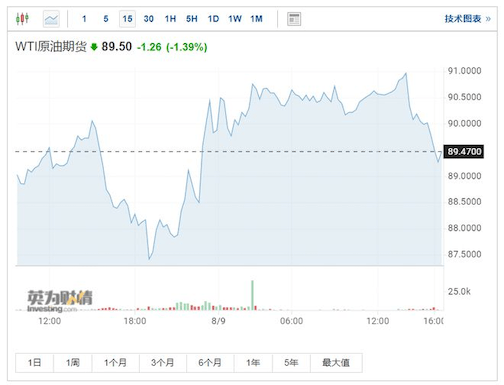Switch chart interval to 1D
Viewport: 504px width, 385px height.
[213, 19]
